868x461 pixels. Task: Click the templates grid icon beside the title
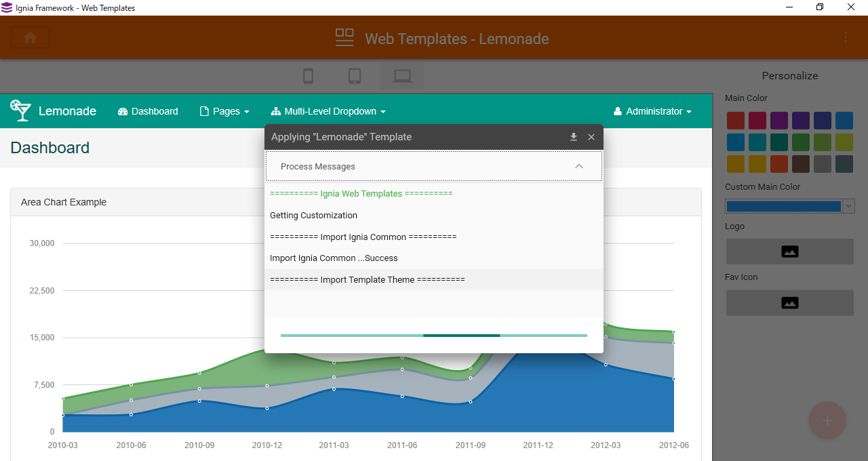(345, 37)
